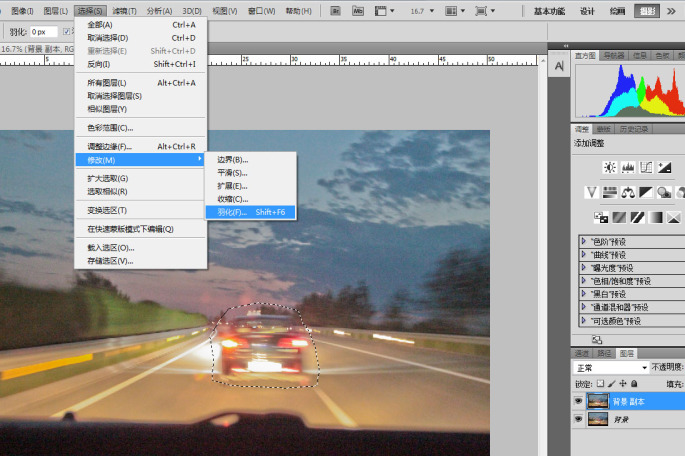The width and height of the screenshot is (685, 456).
Task: Toggle the checkbox next to feather field
Action: [x=67, y=31]
